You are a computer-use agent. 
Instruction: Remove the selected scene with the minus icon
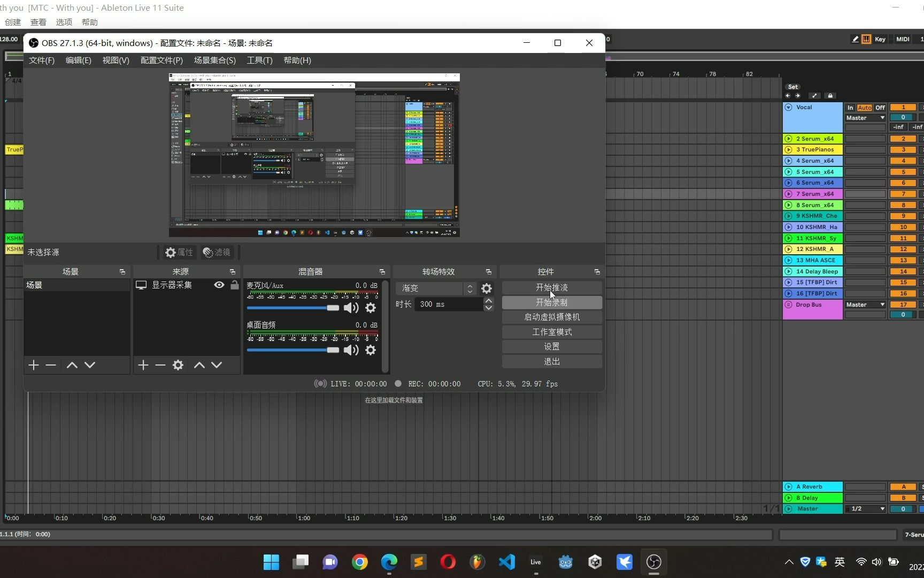click(x=51, y=365)
